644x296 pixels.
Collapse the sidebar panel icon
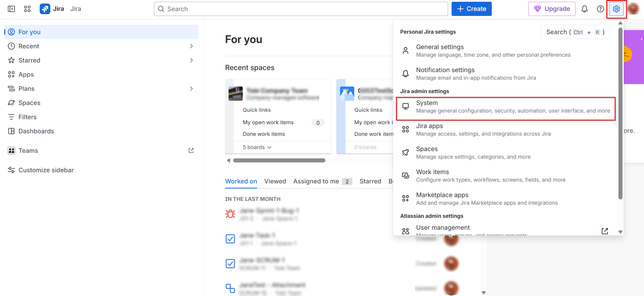point(11,9)
